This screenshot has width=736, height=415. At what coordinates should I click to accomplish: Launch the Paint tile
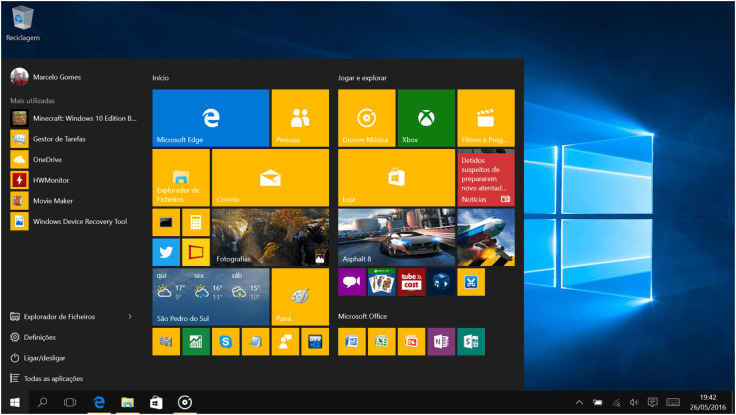click(300, 297)
